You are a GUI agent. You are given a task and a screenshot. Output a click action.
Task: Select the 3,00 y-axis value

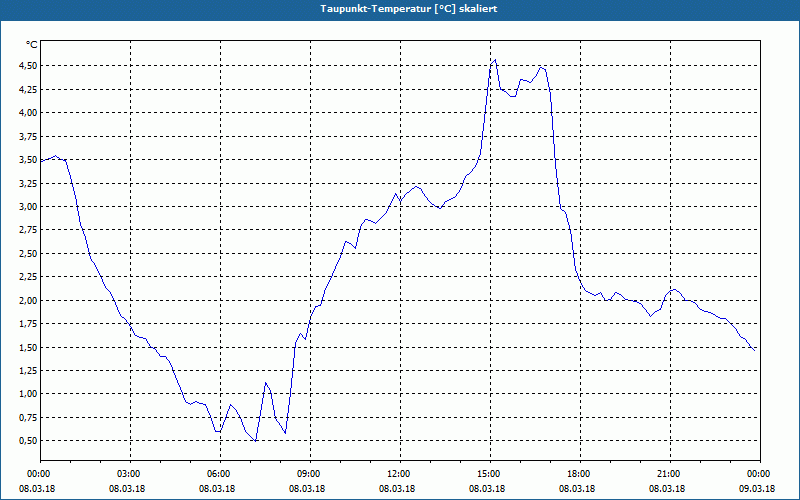[29, 207]
